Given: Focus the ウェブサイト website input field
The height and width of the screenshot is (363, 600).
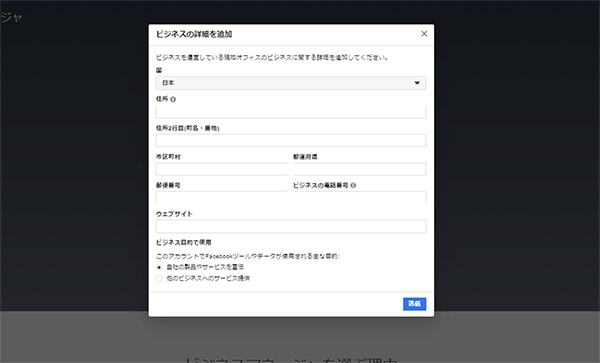Looking at the screenshot, I should [x=291, y=226].
